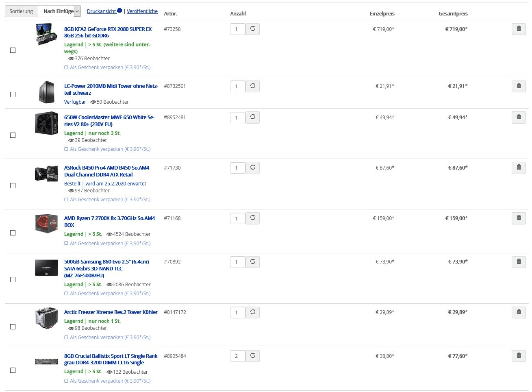Select the Arctic Freezer Xtreme row checkbox
Screen dimensions: 532x392
click(x=13, y=327)
